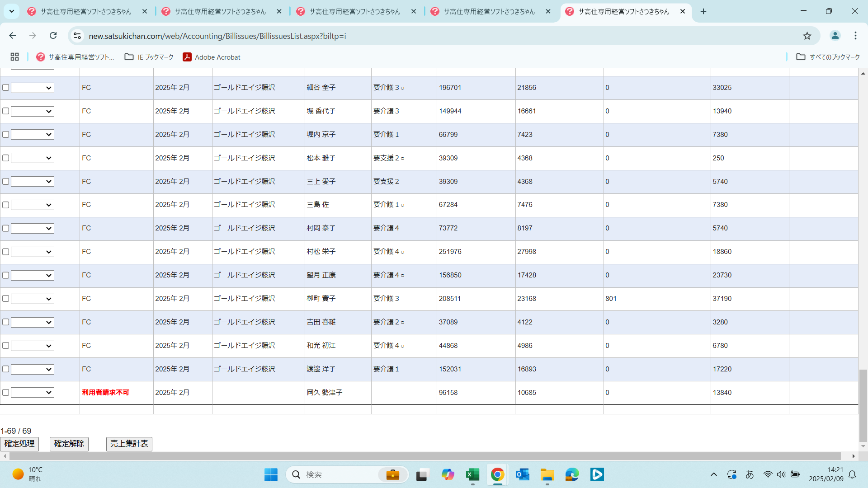Open Chrome profile avatar icon

[835, 36]
